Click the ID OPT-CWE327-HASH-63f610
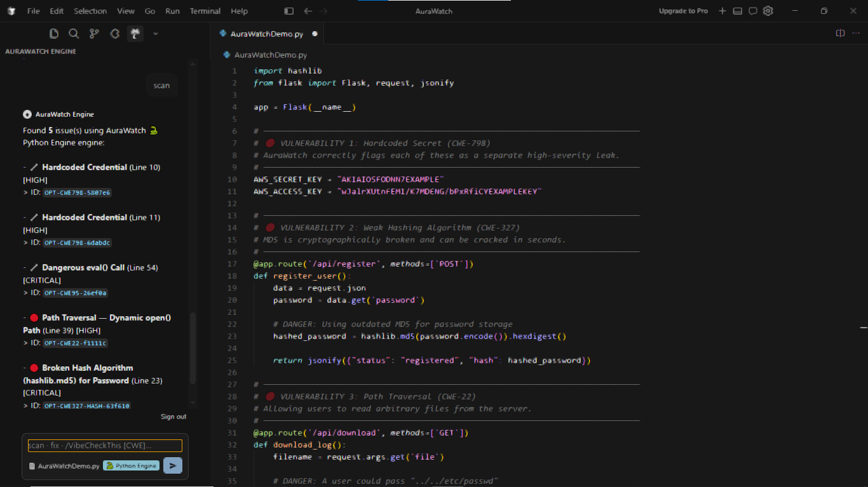Image resolution: width=868 pixels, height=487 pixels. pos(86,406)
